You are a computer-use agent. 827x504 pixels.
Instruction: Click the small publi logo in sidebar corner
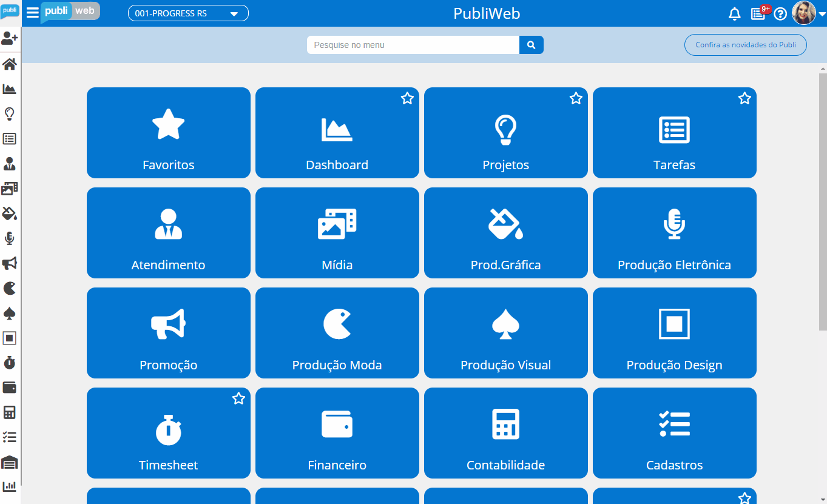pos(10,12)
